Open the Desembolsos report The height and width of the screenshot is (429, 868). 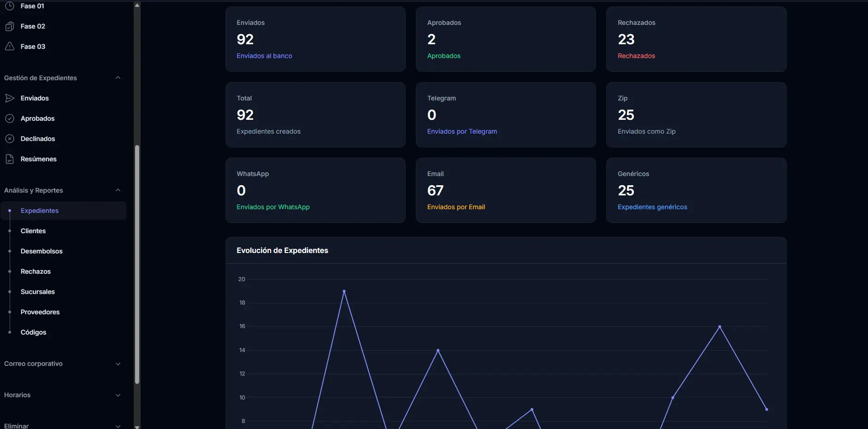[x=41, y=251]
